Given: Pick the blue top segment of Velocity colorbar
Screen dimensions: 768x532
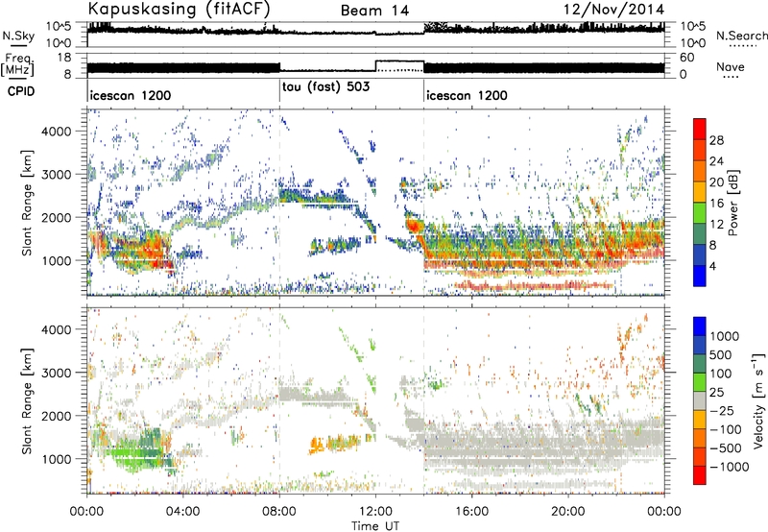Looking at the screenshot, I should click(x=700, y=326).
